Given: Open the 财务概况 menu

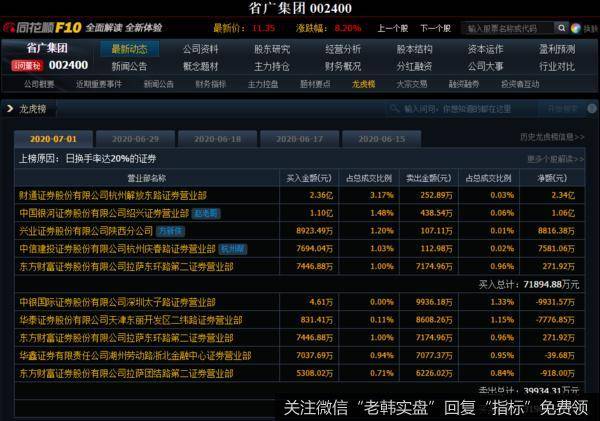Looking at the screenshot, I should click(343, 66).
